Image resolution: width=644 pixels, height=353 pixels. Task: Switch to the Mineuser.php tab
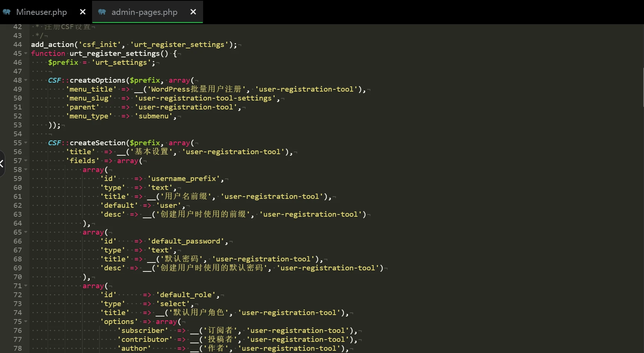coord(41,12)
